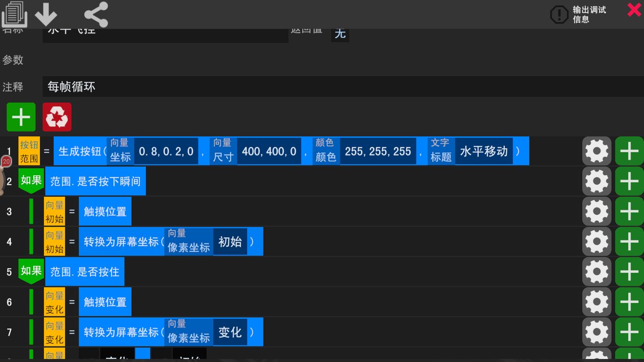Open the share icon
The height and width of the screenshot is (362, 644).
96,14
